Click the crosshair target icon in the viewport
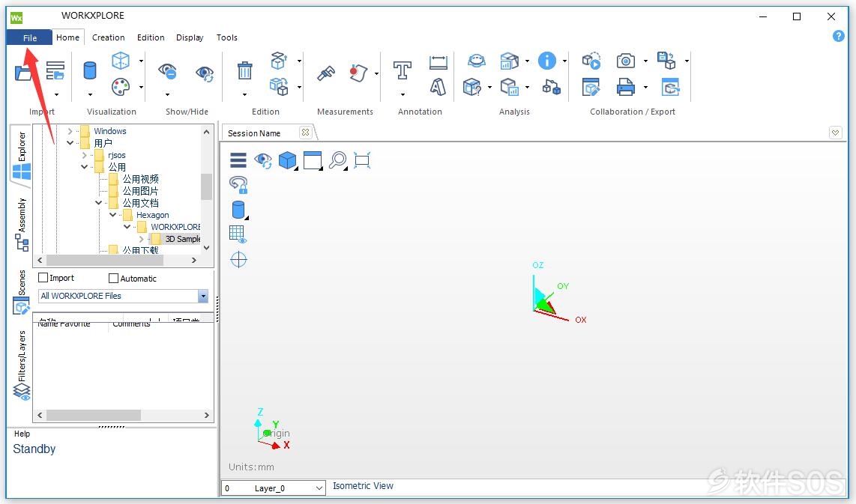Viewport: 856px width, 504px height. coord(238,259)
